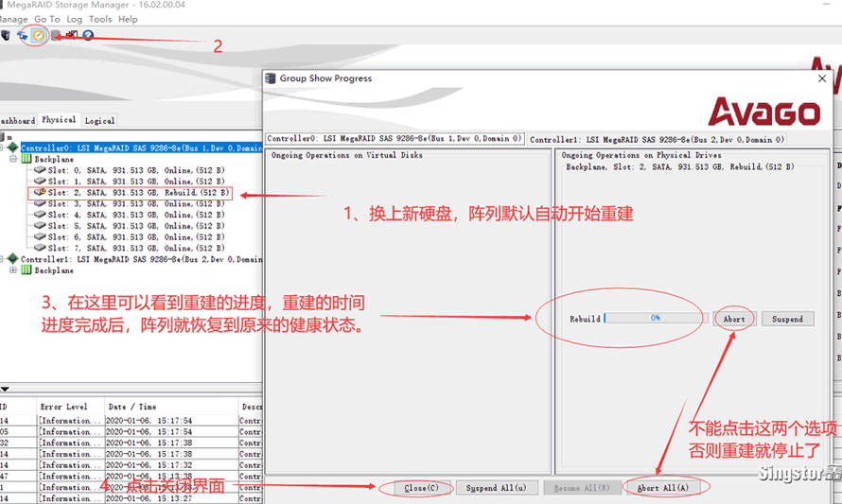Click the 'Ongoing Operations on Physical Drives' label

pyautogui.click(x=641, y=155)
